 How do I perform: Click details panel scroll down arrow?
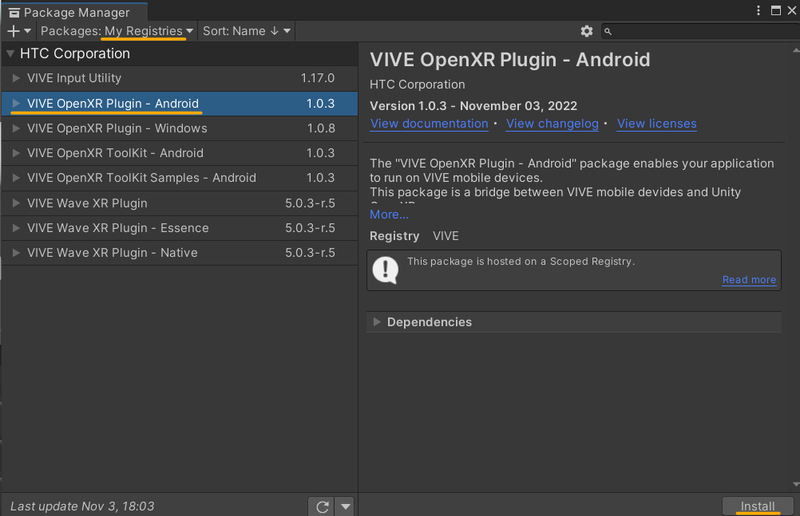click(796, 484)
